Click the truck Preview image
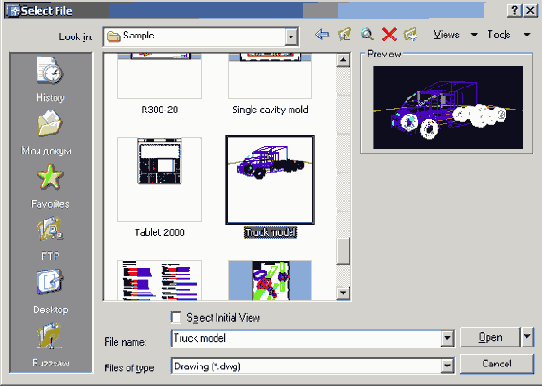 pos(448,107)
